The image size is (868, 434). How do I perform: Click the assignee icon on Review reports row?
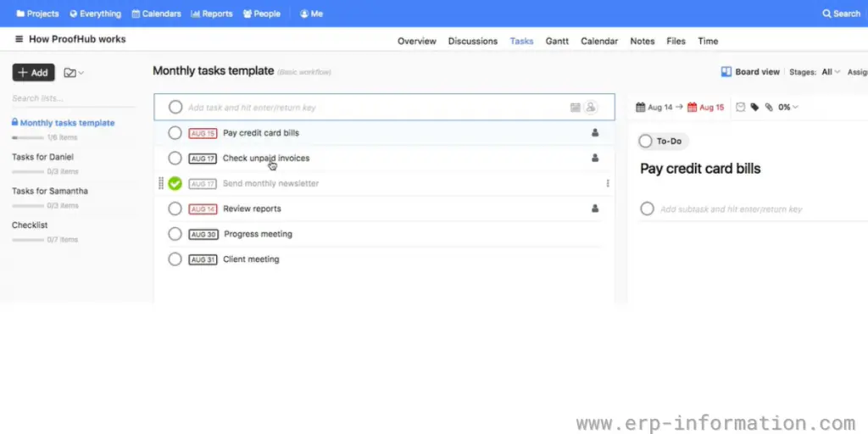pyautogui.click(x=595, y=209)
